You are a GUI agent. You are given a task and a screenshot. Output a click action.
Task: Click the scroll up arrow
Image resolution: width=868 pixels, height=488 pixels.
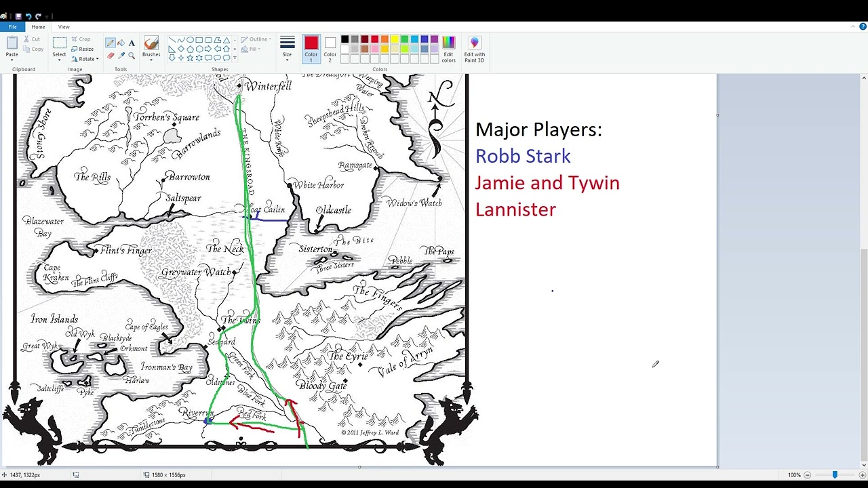863,79
